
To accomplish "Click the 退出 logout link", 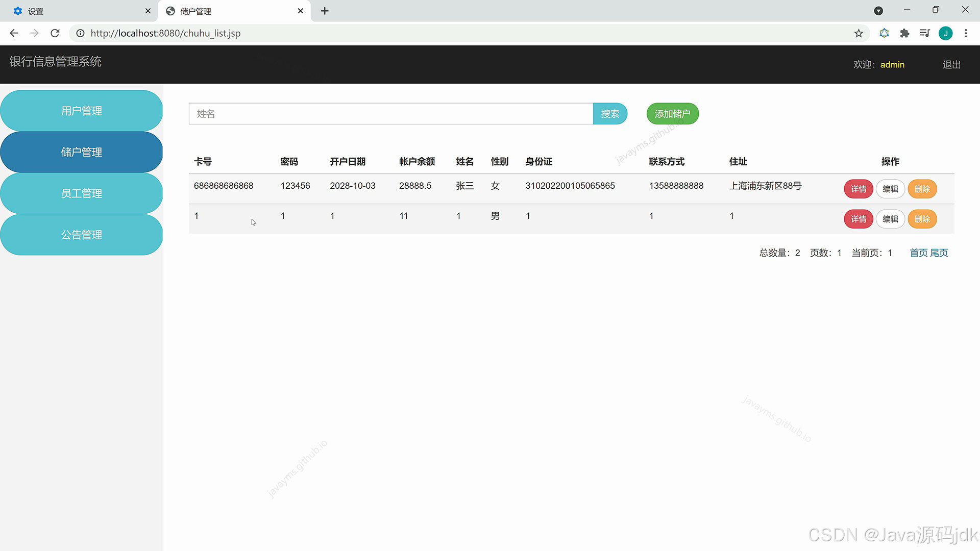I will pyautogui.click(x=951, y=65).
